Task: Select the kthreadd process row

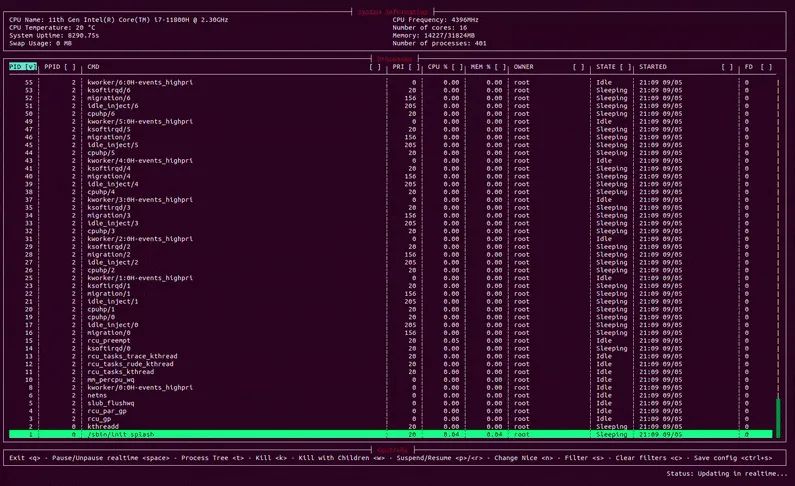Action: tap(390, 427)
